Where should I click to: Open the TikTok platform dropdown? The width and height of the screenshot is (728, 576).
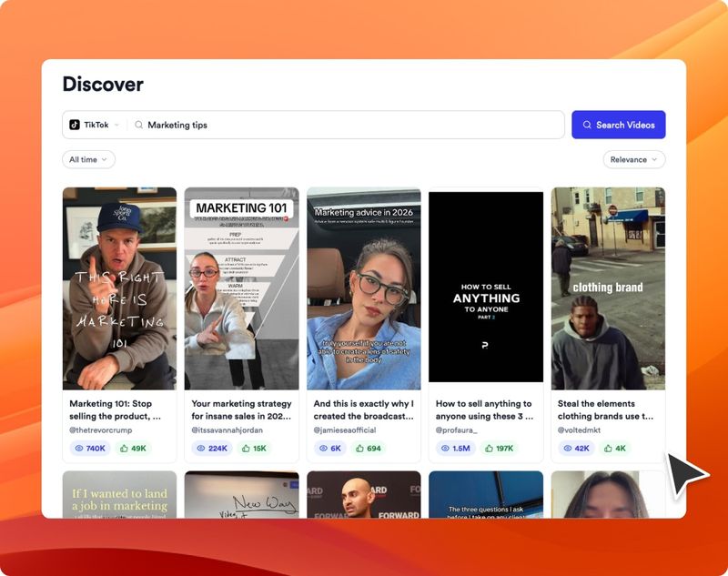click(95, 125)
